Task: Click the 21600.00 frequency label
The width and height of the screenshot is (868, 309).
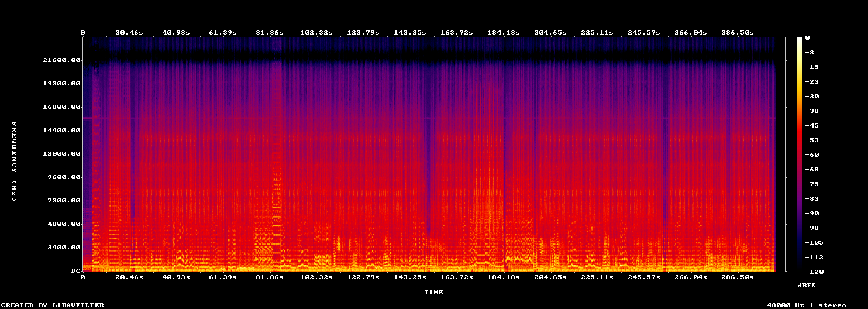Action: coord(61,60)
